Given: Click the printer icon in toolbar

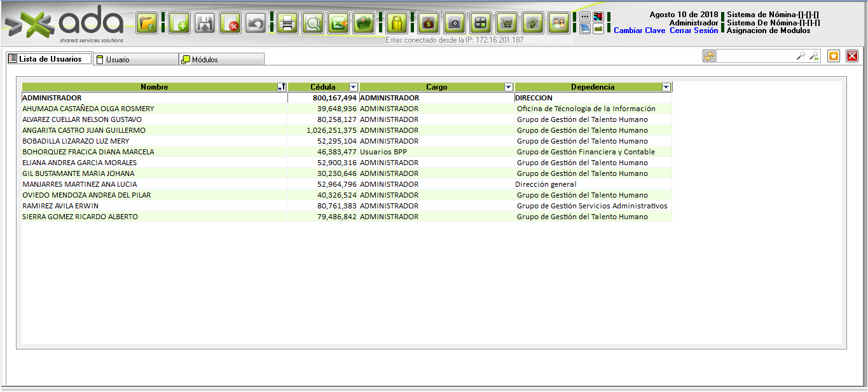Looking at the screenshot, I should tap(287, 24).
